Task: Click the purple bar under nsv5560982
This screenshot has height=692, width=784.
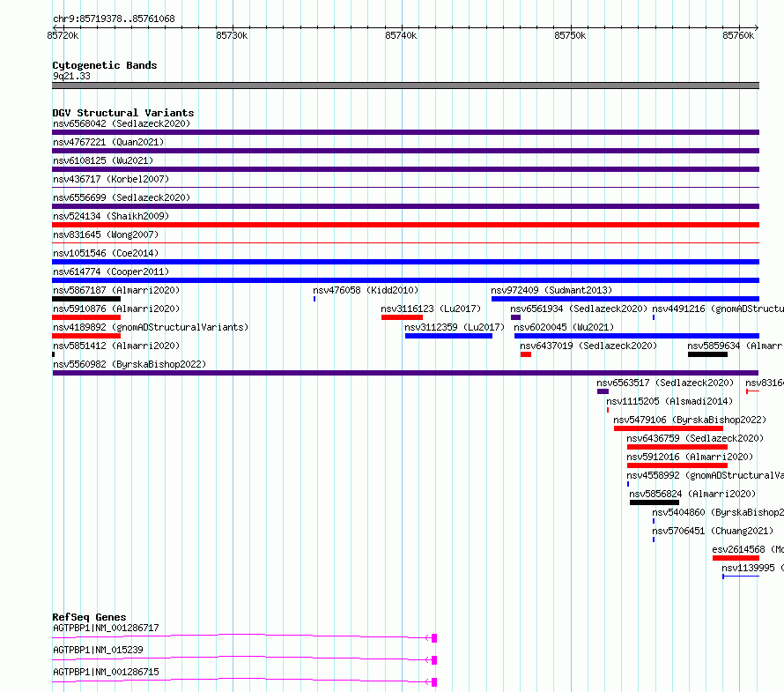Action: tap(405, 373)
